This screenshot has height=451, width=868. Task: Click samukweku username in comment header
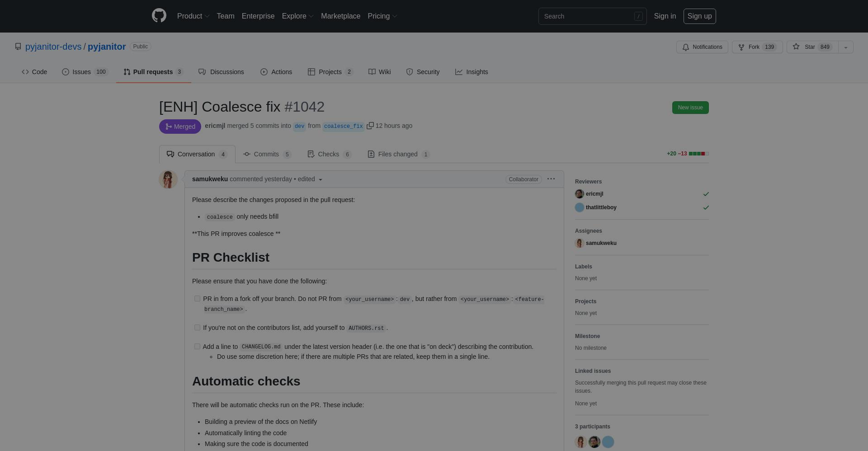[x=210, y=179]
